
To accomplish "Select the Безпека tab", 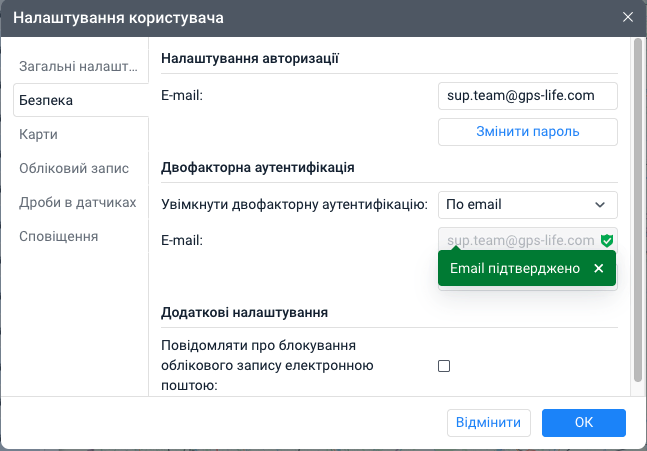I will click(81, 100).
